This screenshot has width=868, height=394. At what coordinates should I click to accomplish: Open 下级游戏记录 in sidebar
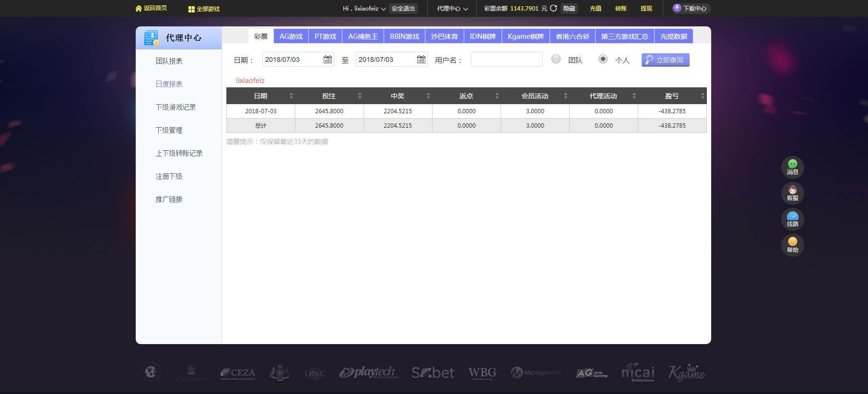pos(176,107)
